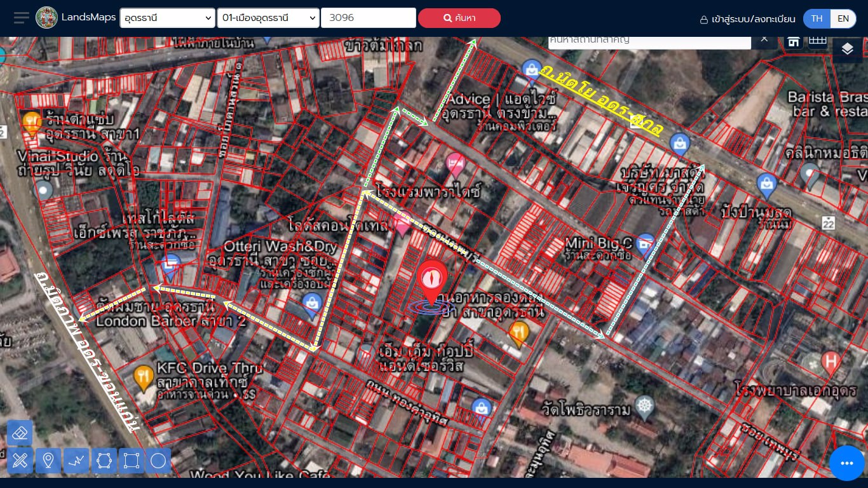Image resolution: width=868 pixels, height=488 pixels.
Task: Select the circle drawing tool
Action: tap(158, 461)
